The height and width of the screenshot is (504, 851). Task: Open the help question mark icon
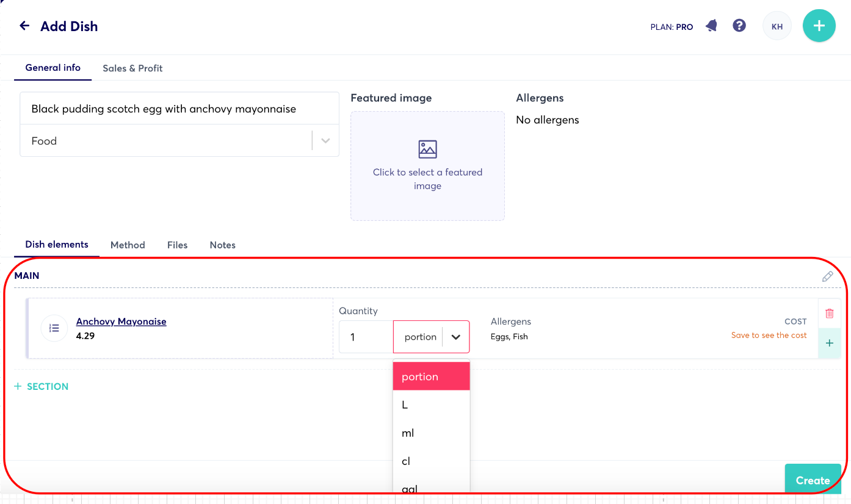[739, 26]
